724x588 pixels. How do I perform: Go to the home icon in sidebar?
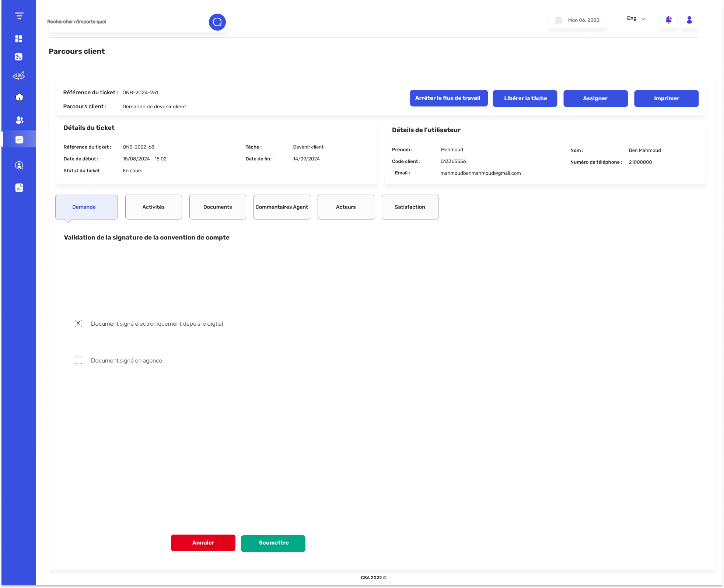tap(19, 97)
